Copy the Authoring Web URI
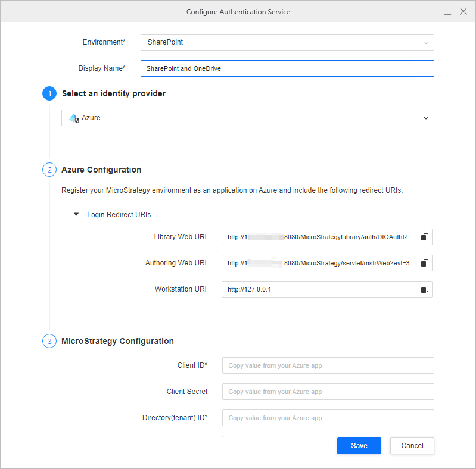 click(425, 263)
